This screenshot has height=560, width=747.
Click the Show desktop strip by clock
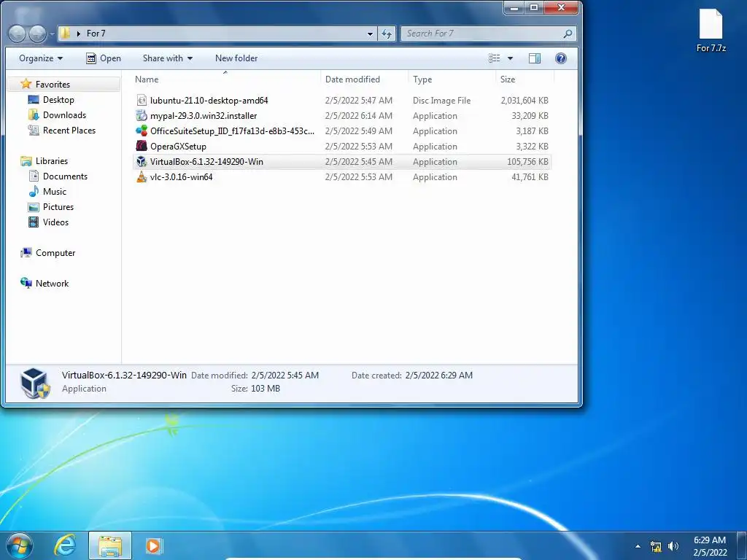coord(742,545)
